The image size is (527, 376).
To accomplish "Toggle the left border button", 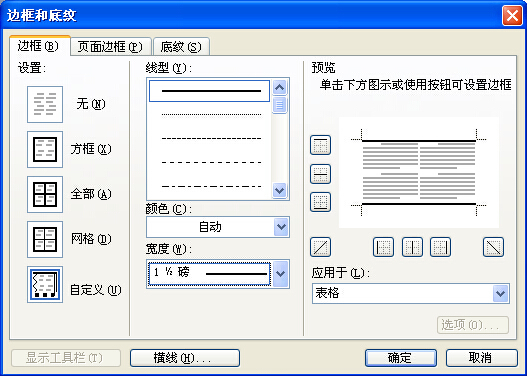I will click(383, 247).
